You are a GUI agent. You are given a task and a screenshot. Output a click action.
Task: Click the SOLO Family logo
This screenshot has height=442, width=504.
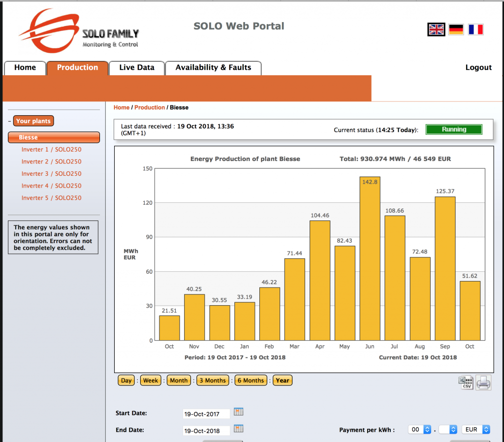[x=79, y=31]
